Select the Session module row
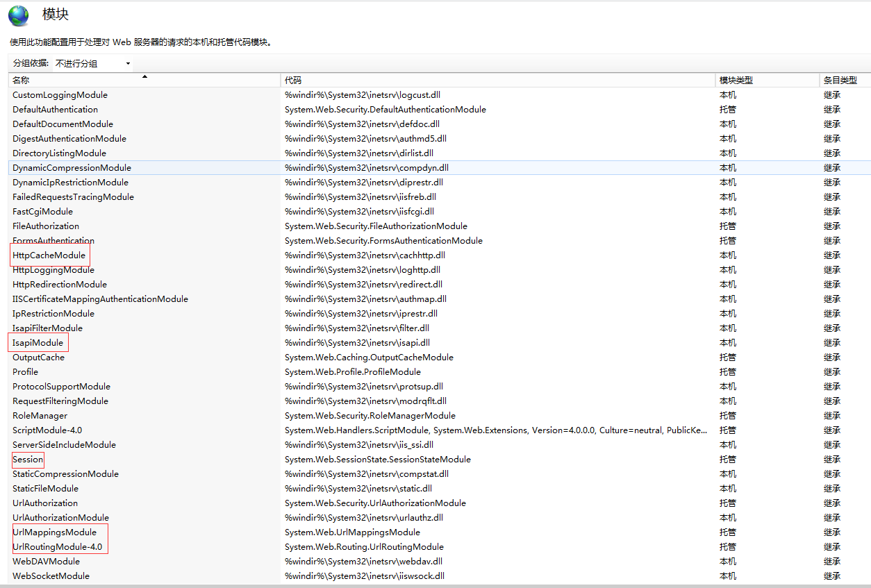Screen dimensions: 871x588 [x=27, y=459]
